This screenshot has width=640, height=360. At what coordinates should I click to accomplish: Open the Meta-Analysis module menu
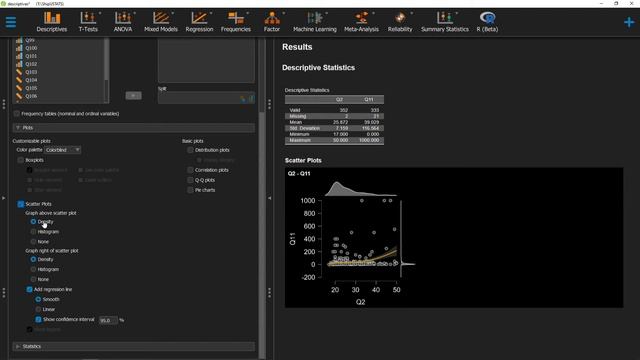click(361, 22)
